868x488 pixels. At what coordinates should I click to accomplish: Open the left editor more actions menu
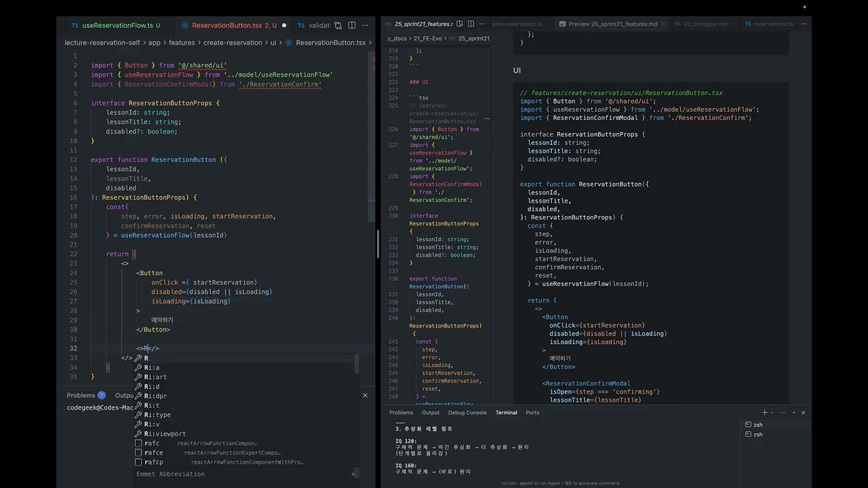(365, 25)
